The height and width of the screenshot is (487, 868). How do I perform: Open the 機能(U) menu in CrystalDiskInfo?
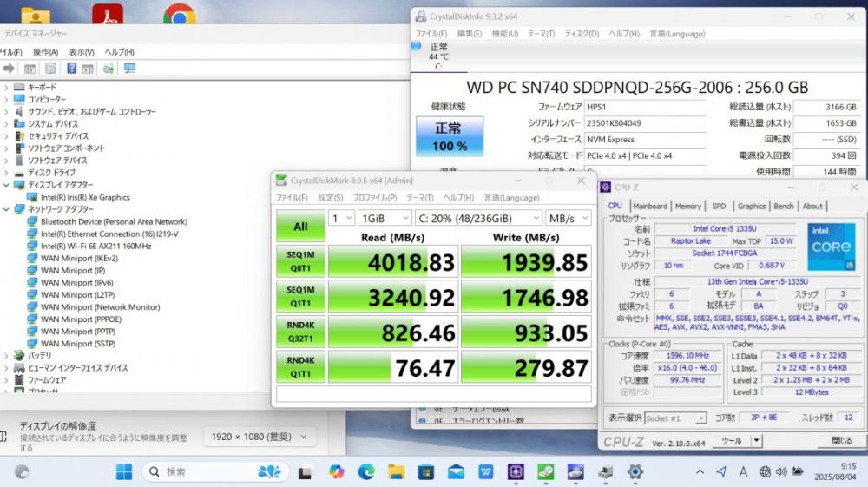coord(505,34)
